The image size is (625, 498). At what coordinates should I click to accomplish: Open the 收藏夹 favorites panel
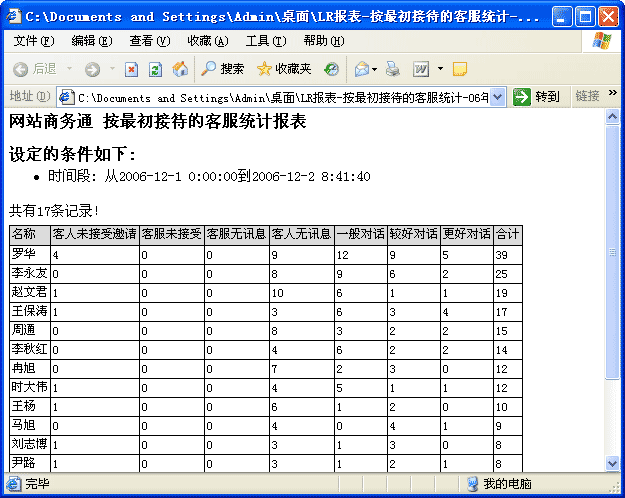pyautogui.click(x=283, y=69)
